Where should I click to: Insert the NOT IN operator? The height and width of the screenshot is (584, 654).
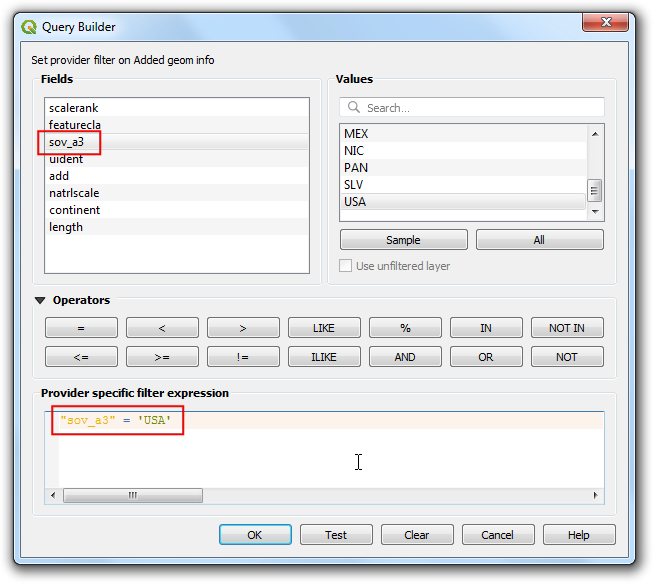point(566,328)
